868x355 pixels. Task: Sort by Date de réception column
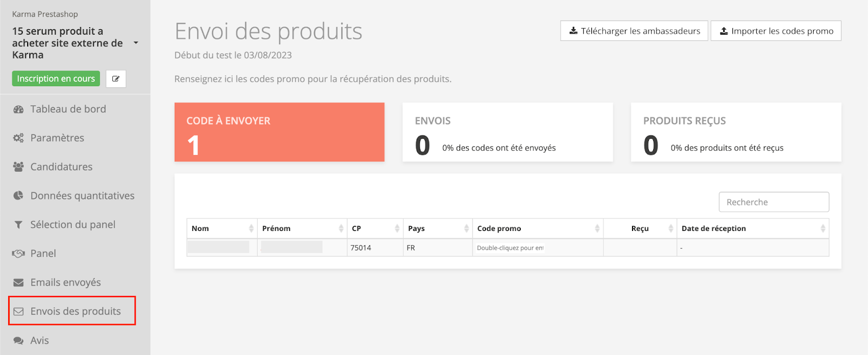coord(752,229)
